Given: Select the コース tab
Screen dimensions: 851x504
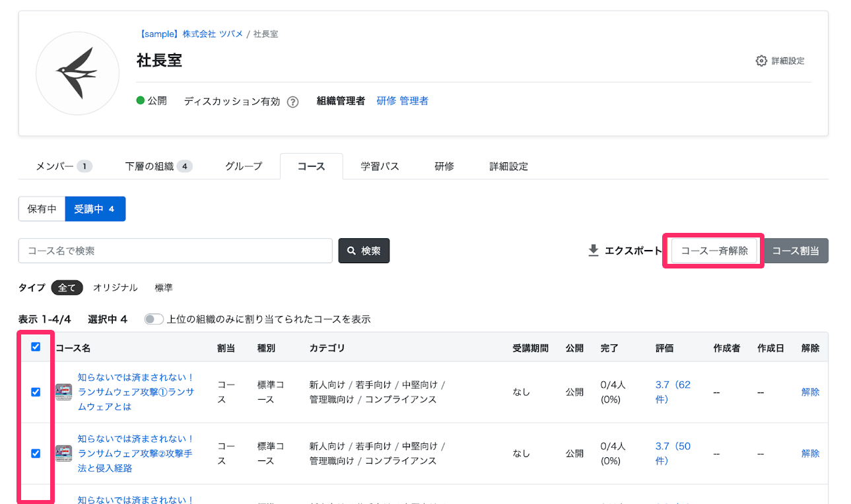Looking at the screenshot, I should 311,166.
